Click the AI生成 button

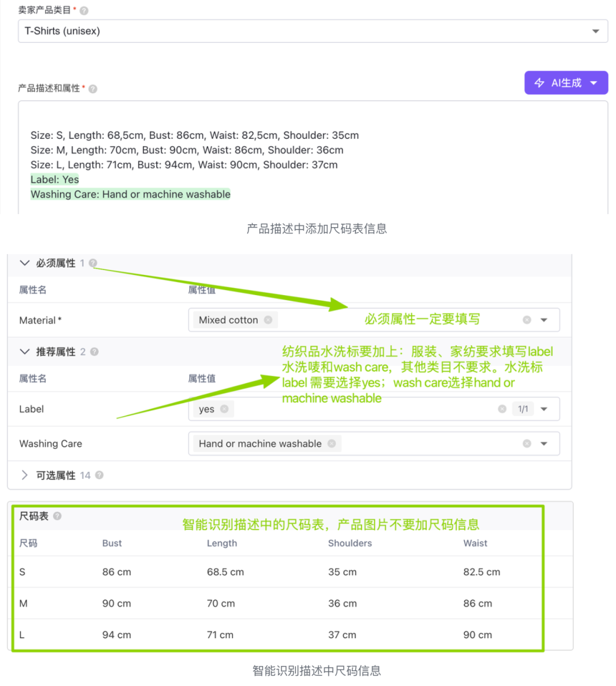(566, 83)
